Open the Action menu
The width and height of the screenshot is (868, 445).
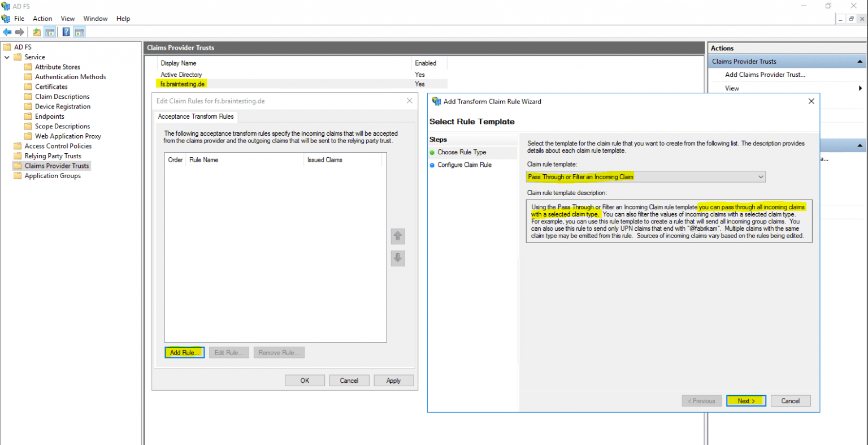(42, 19)
